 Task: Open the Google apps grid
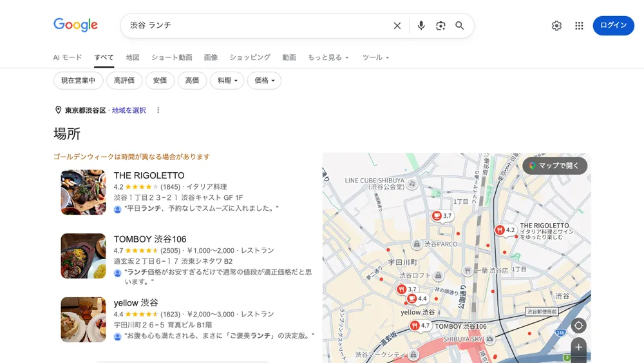(579, 26)
